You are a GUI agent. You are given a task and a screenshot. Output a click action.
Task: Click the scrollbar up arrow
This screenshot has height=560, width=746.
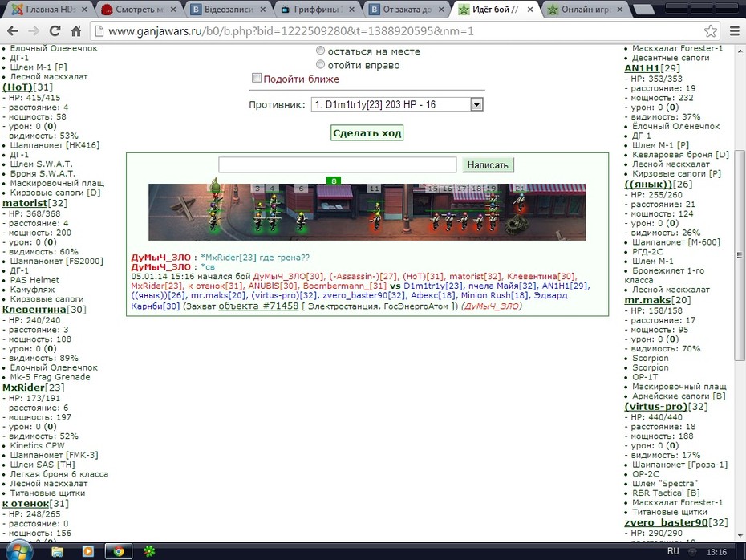tap(740, 51)
